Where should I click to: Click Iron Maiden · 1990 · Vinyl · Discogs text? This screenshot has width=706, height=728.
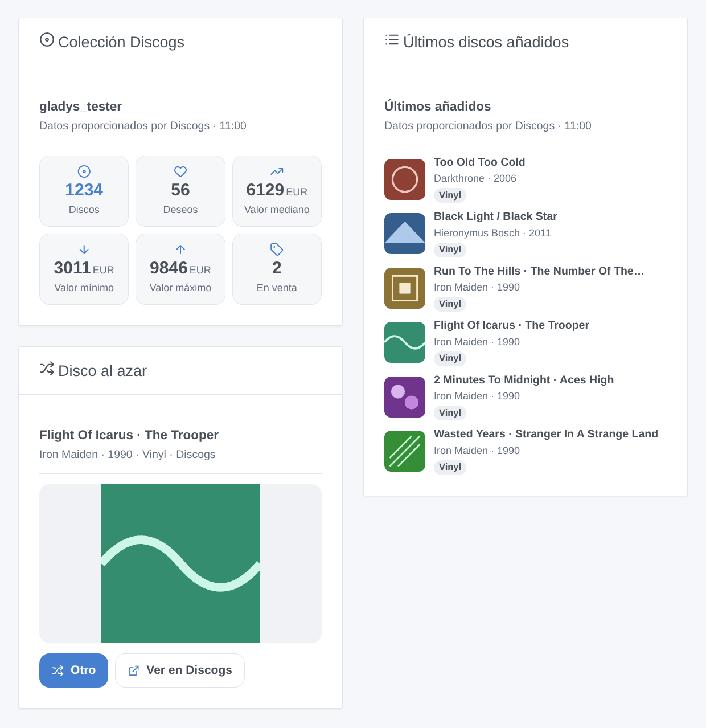coord(127,455)
